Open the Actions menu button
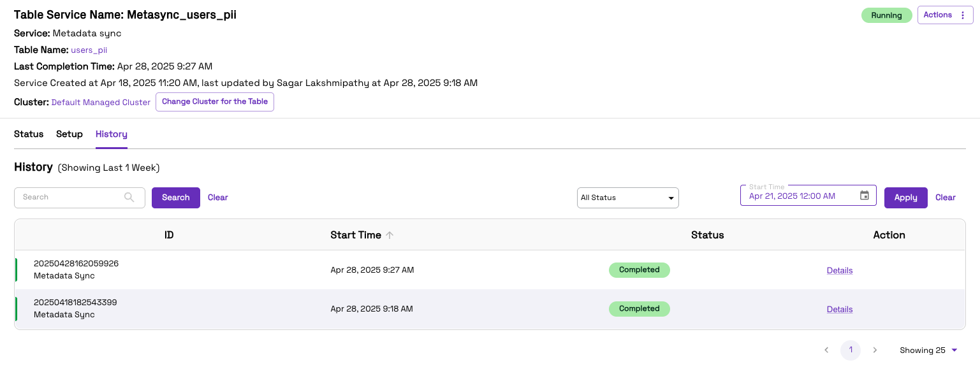Viewport: 980px width, 374px height. (946, 15)
